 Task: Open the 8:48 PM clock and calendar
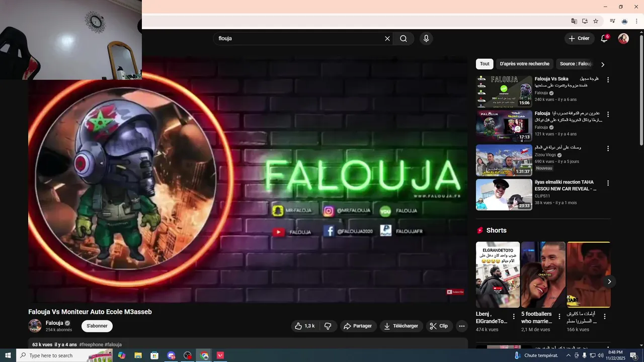615,355
